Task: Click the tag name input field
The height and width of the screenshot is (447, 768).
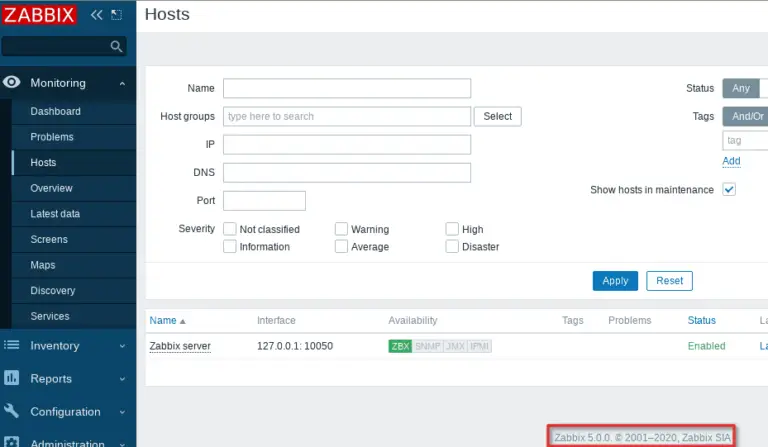Action: (745, 141)
